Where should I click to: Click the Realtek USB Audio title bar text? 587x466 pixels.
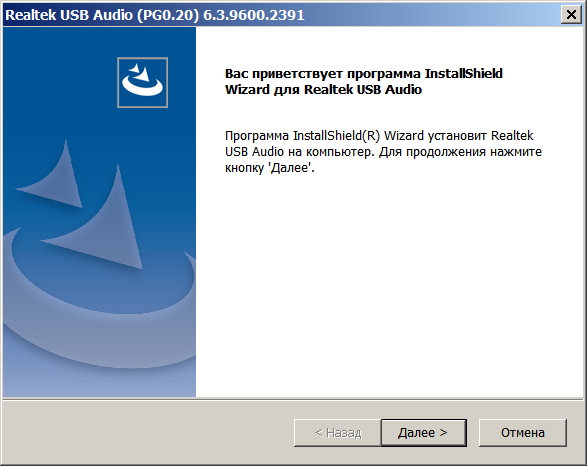point(70,15)
